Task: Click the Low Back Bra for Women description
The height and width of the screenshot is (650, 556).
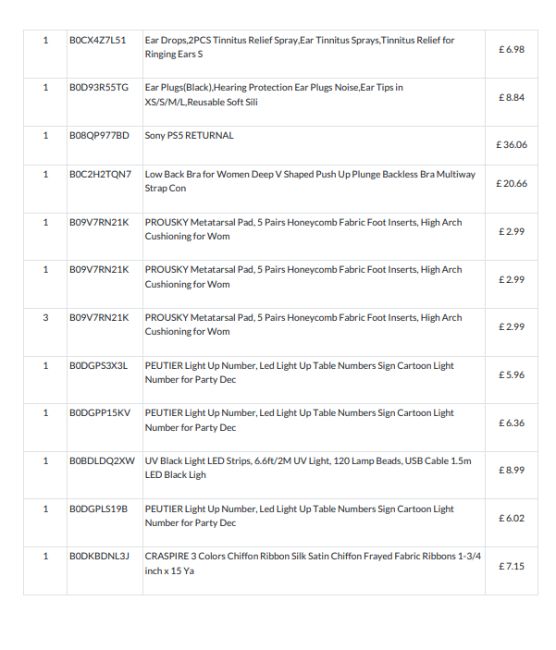Action: 310,181
